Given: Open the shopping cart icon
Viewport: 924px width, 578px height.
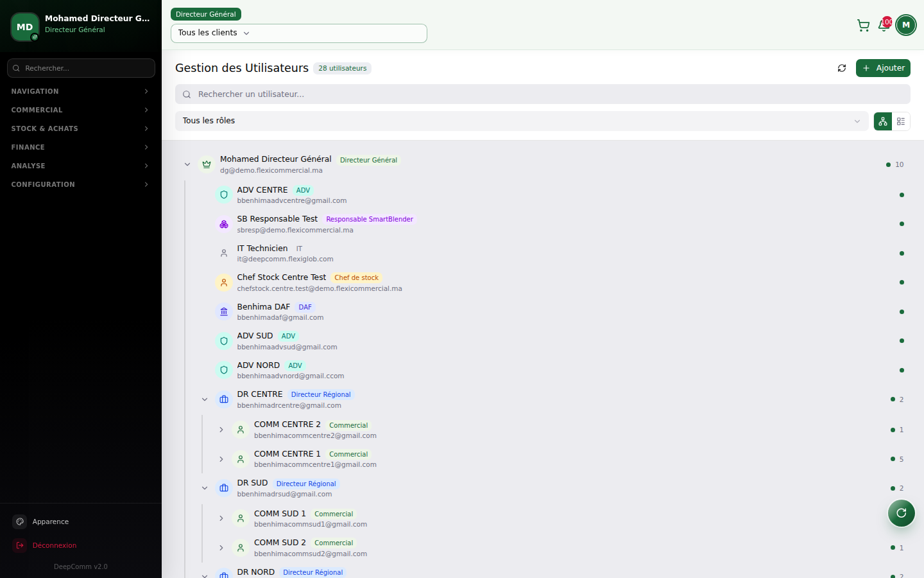Looking at the screenshot, I should coord(863,25).
